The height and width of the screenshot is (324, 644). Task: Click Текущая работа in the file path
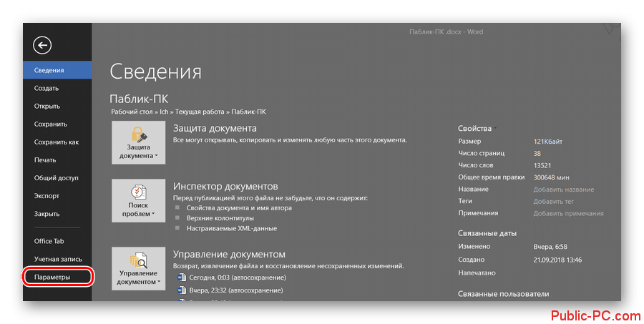click(x=200, y=112)
